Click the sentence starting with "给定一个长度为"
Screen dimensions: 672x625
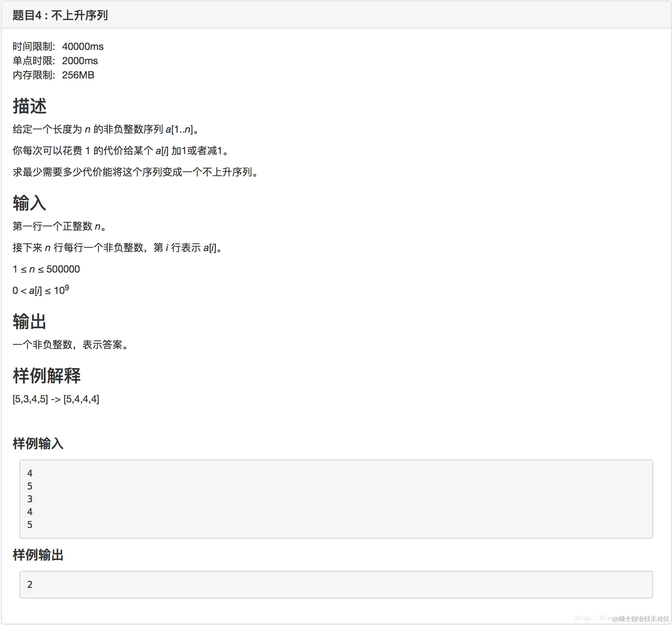106,129
